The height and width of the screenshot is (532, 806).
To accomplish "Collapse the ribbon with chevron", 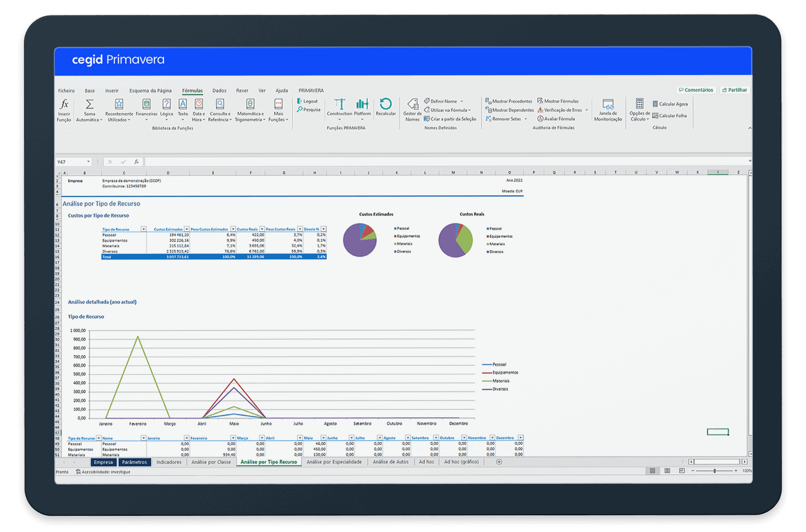I will (x=750, y=128).
